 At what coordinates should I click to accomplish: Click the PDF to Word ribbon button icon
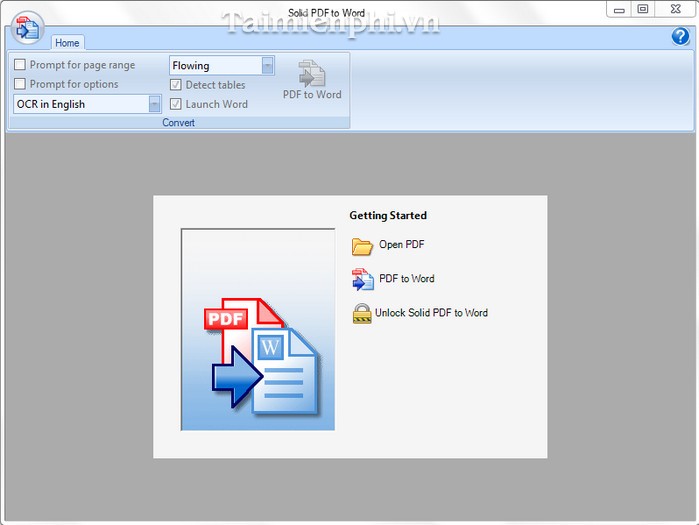coord(312,73)
